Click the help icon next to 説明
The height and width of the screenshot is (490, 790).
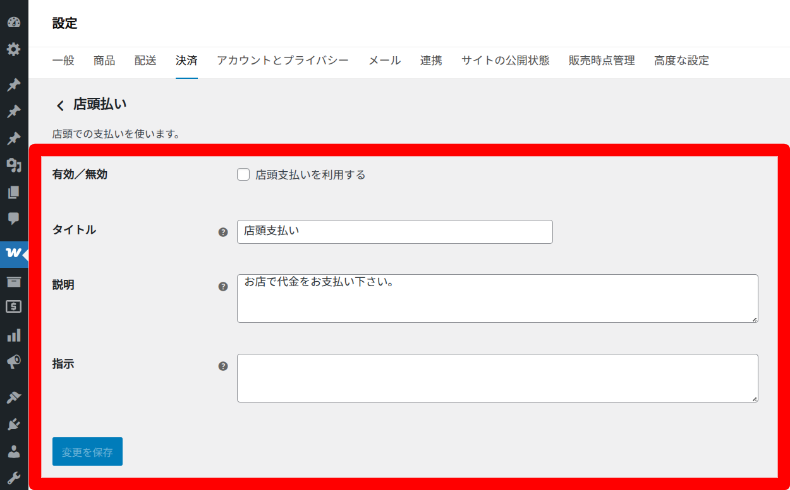pos(223,287)
